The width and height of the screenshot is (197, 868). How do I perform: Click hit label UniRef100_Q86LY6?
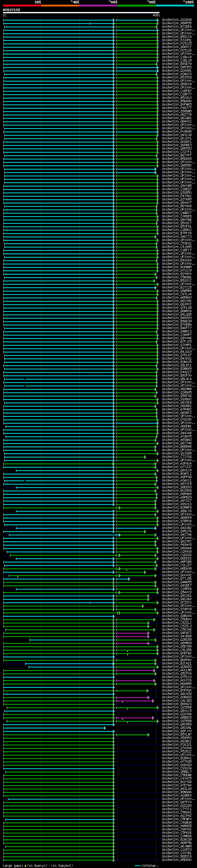177,511
